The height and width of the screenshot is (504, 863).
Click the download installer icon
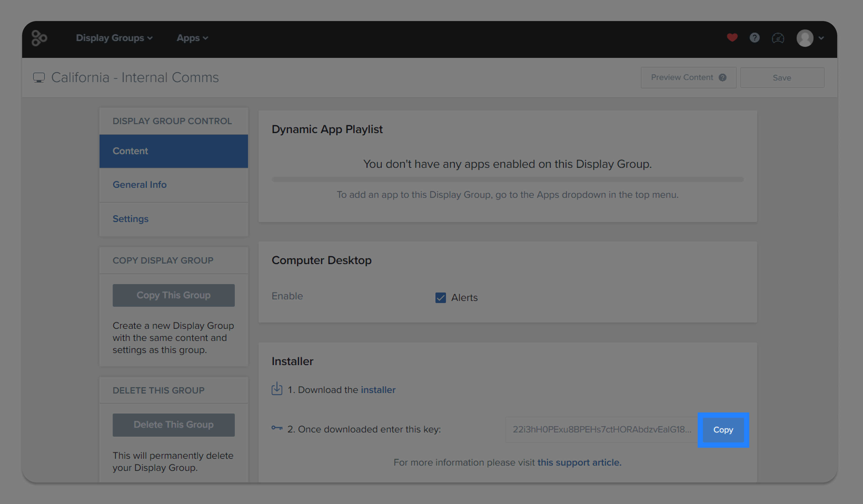point(277,389)
